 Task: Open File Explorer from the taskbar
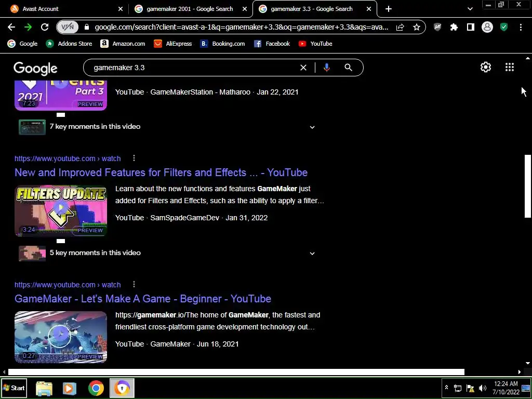44,388
